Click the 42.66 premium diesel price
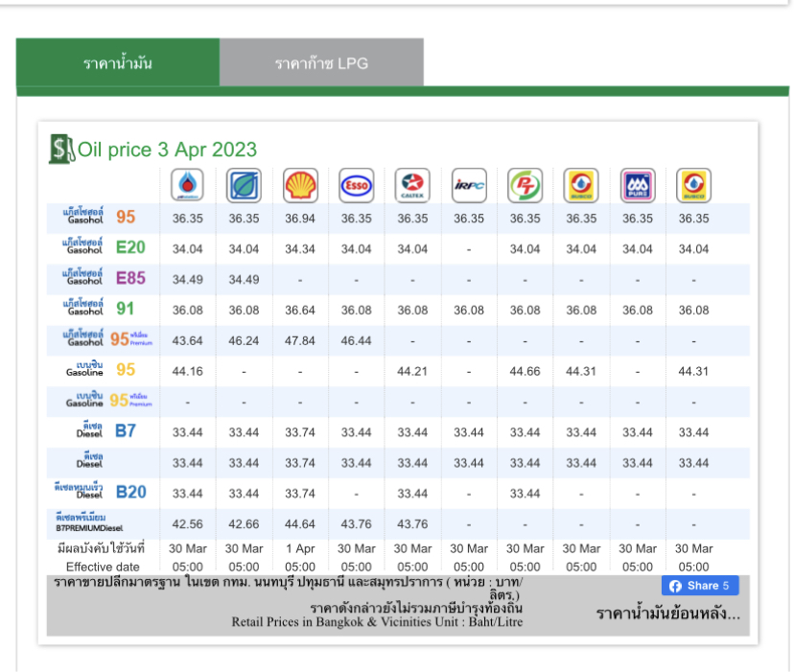Viewport: 794px width, 672px height. (244, 524)
